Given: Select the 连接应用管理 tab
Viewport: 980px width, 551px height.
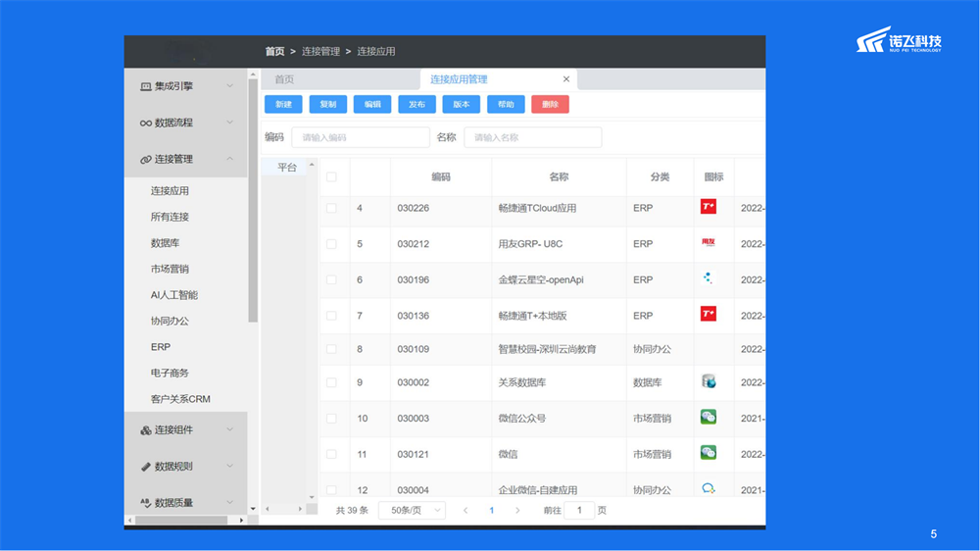Looking at the screenshot, I should [x=459, y=79].
